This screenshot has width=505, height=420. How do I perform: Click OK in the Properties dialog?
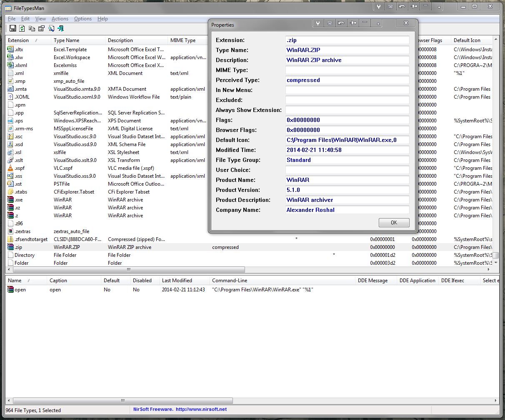click(394, 223)
